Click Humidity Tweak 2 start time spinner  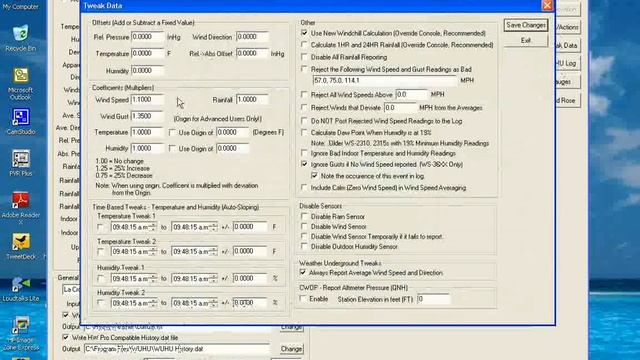pos(153,303)
